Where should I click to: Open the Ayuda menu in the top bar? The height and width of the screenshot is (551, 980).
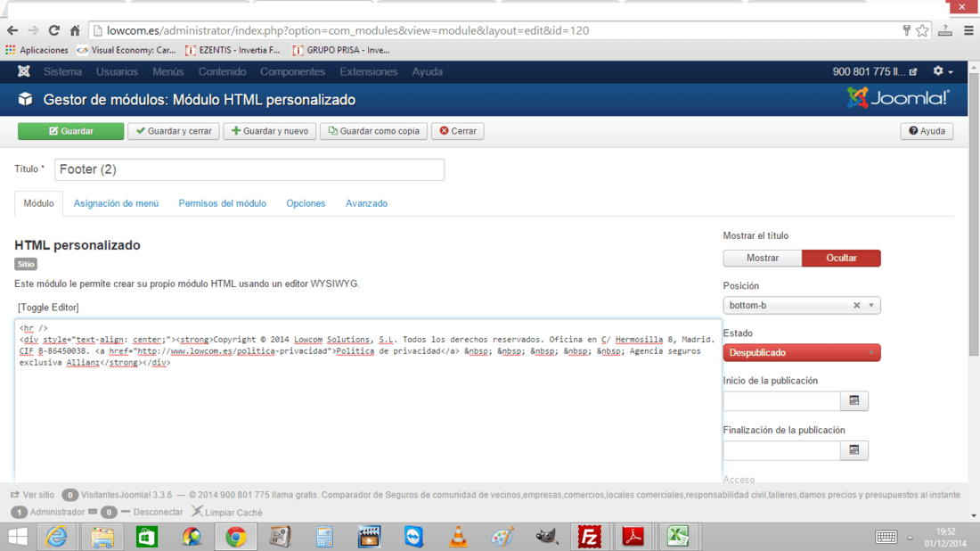(428, 71)
